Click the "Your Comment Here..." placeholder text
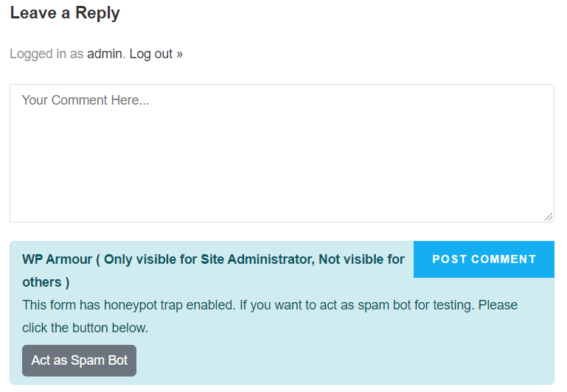 click(x=86, y=100)
